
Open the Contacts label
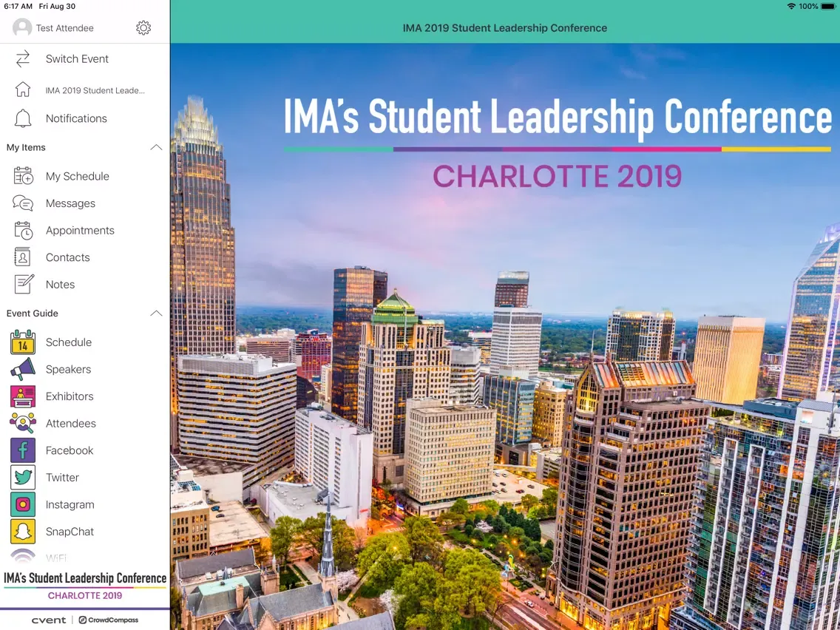(67, 257)
